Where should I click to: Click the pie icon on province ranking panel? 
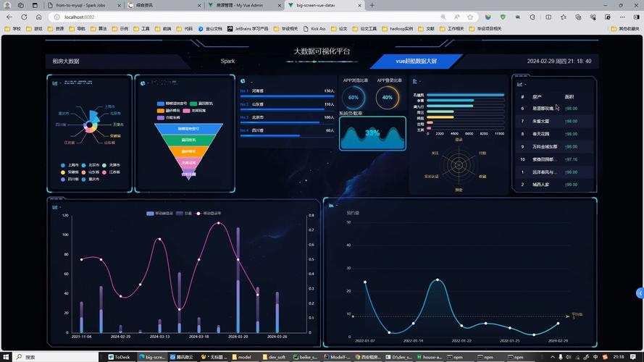[x=243, y=81]
